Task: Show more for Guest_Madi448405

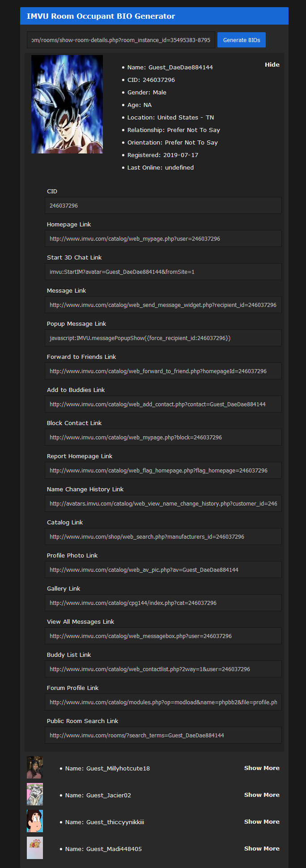Action: 262,848
